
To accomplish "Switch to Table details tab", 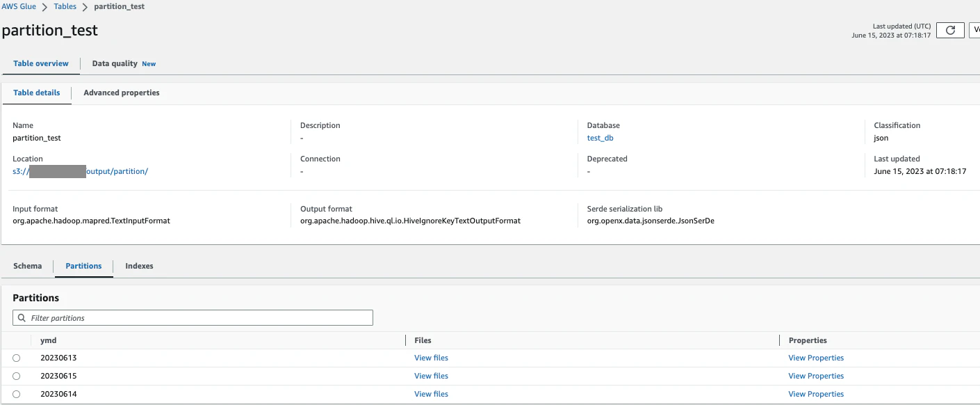I will 37,93.
